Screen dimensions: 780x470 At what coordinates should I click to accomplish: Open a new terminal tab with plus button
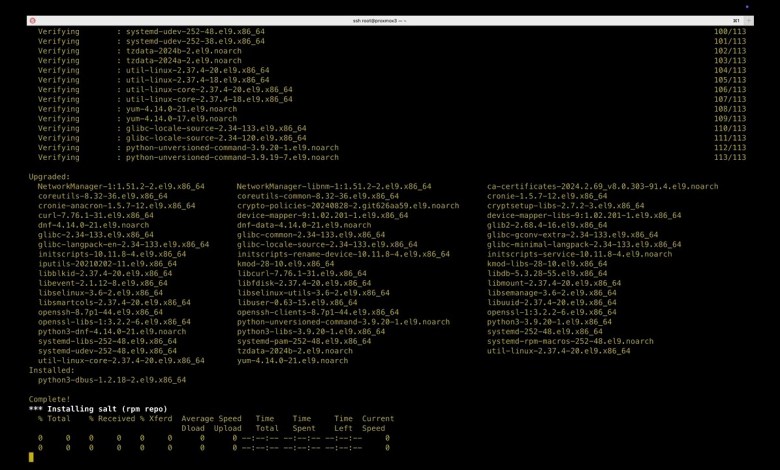click(748, 20)
